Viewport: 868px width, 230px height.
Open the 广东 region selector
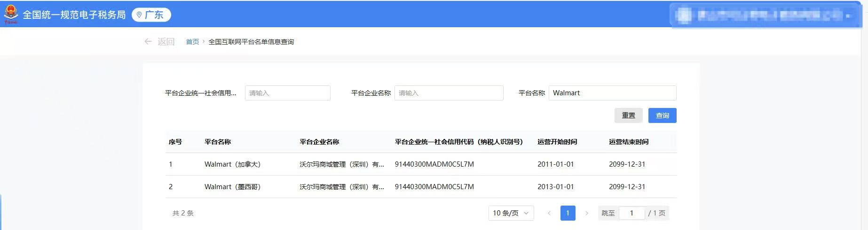[x=151, y=15]
